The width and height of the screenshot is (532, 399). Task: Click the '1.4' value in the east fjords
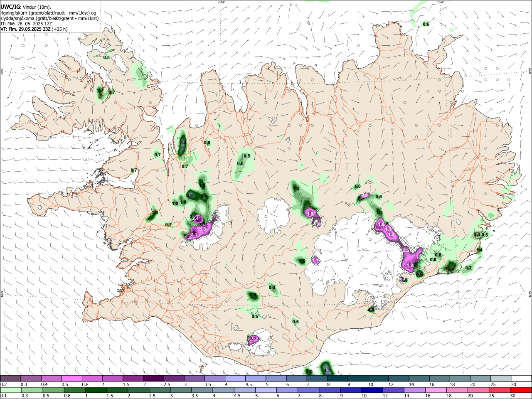[x=479, y=250]
